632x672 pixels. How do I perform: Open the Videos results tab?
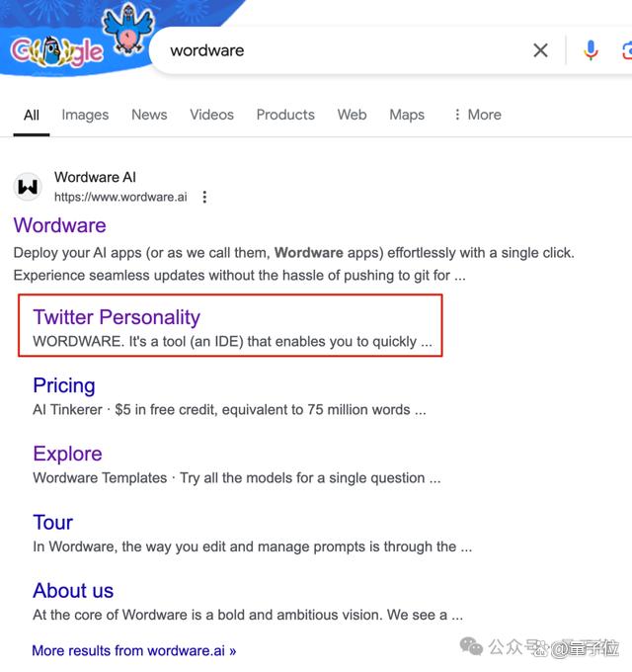[x=211, y=115]
